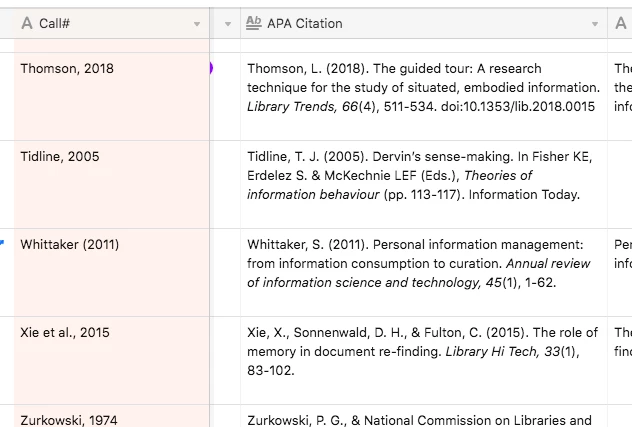This screenshot has width=632, height=427.
Task: Open the APA Citation column dropdown arrow
Action: (x=595, y=24)
